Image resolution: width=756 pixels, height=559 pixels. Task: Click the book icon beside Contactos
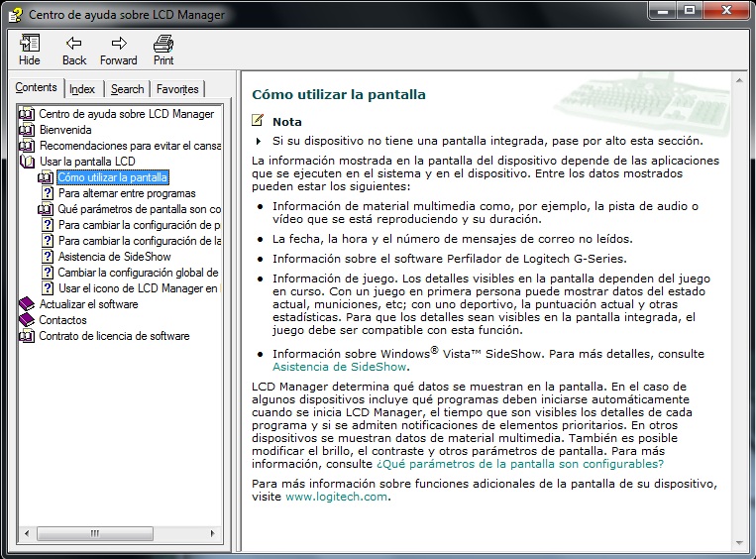pos(27,320)
